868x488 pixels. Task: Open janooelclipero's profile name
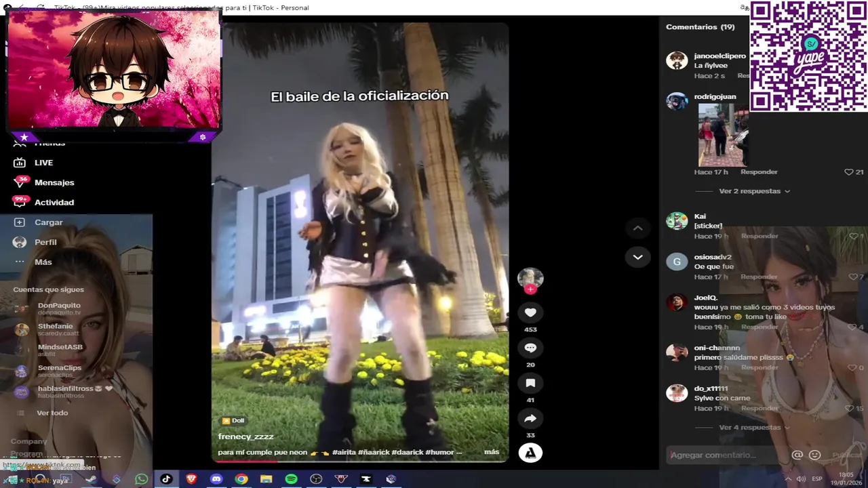tap(719, 56)
